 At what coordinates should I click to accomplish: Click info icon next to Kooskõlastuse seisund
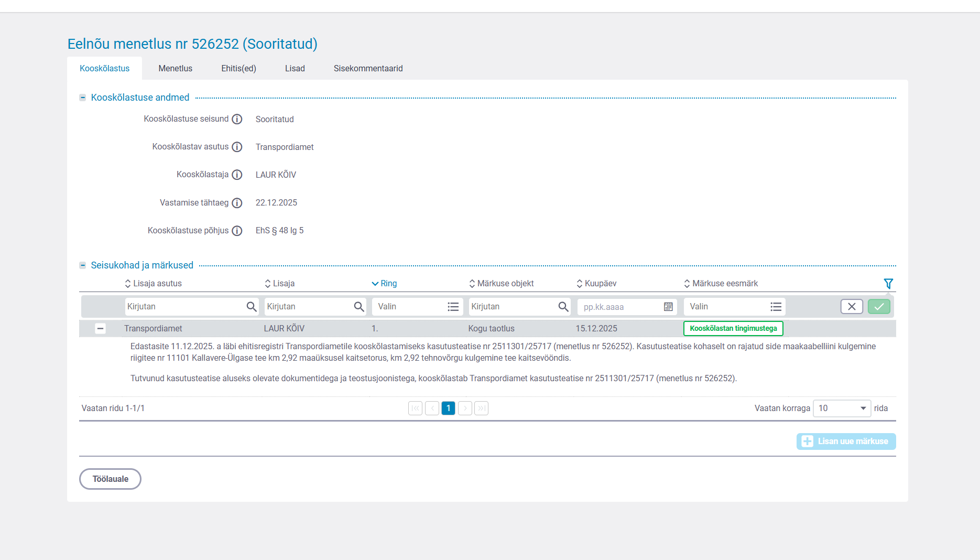click(237, 119)
